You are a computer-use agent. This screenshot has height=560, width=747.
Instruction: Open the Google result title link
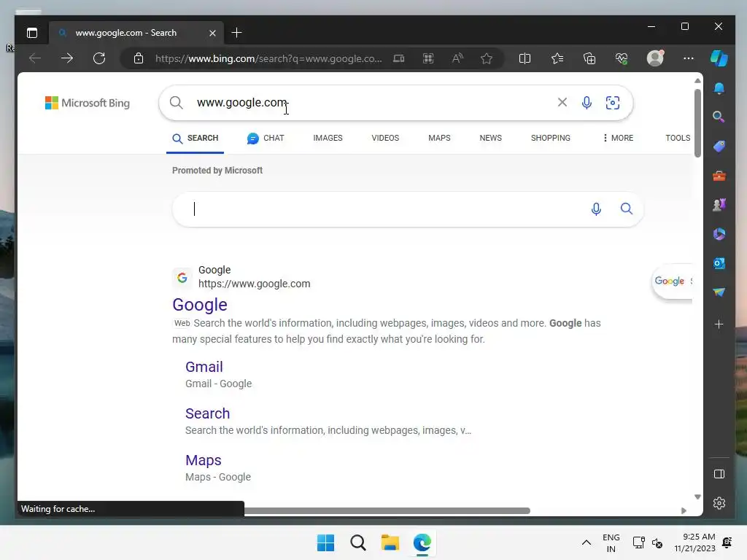point(200,305)
